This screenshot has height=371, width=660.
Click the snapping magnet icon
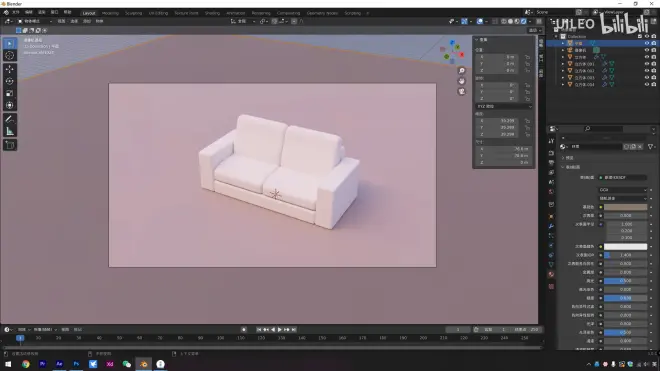point(275,21)
